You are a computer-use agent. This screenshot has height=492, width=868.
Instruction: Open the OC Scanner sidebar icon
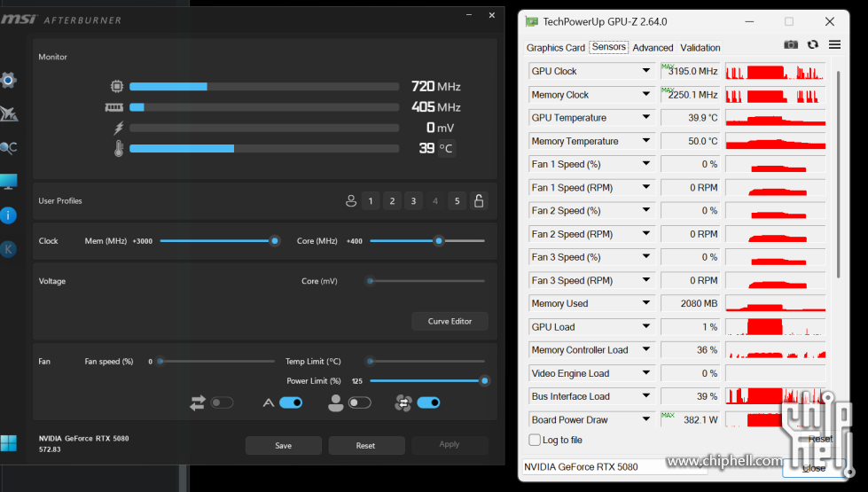[8, 148]
